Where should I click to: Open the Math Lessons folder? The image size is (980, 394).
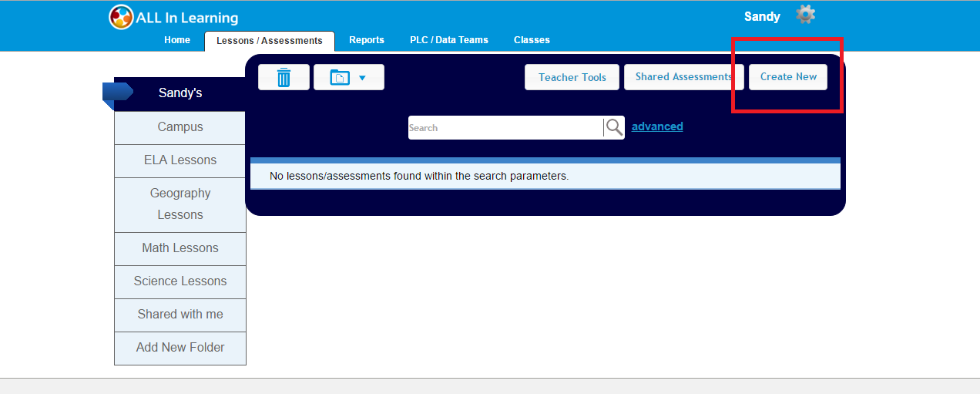click(x=180, y=248)
